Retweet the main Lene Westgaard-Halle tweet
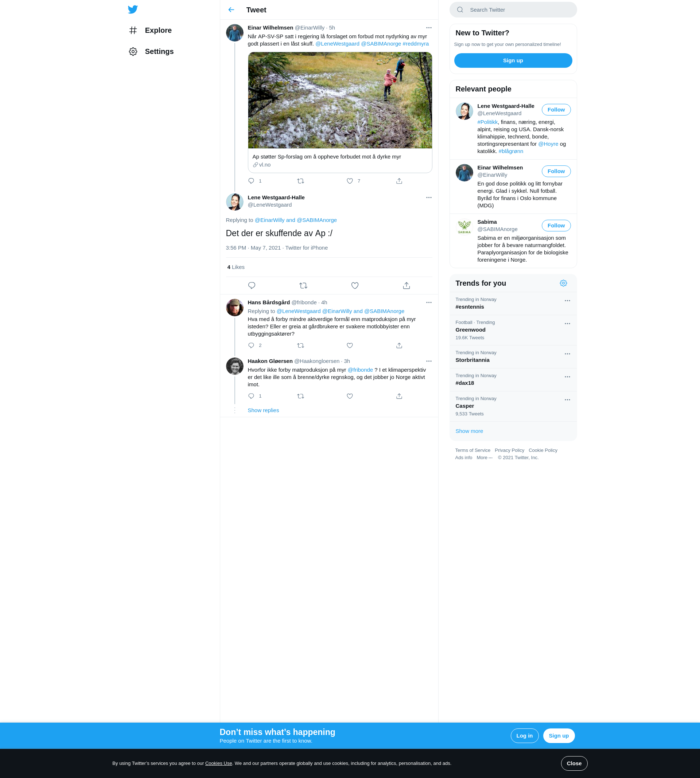 [x=303, y=285]
